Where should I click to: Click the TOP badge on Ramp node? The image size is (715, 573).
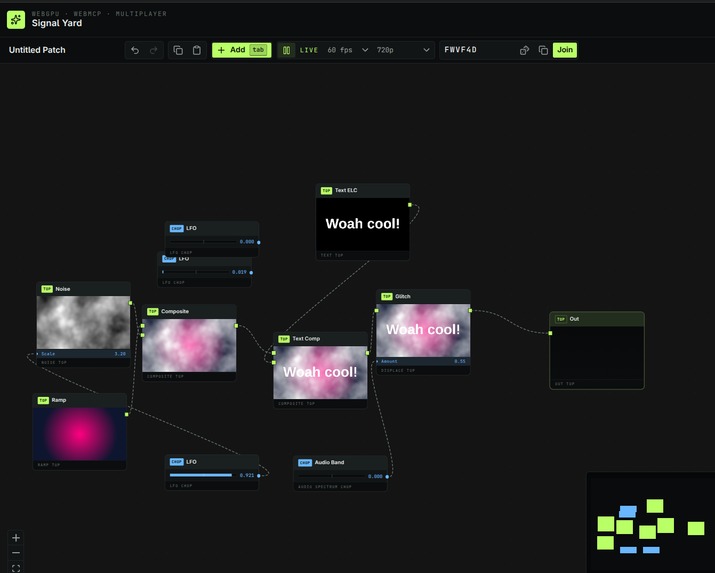[x=43, y=400]
